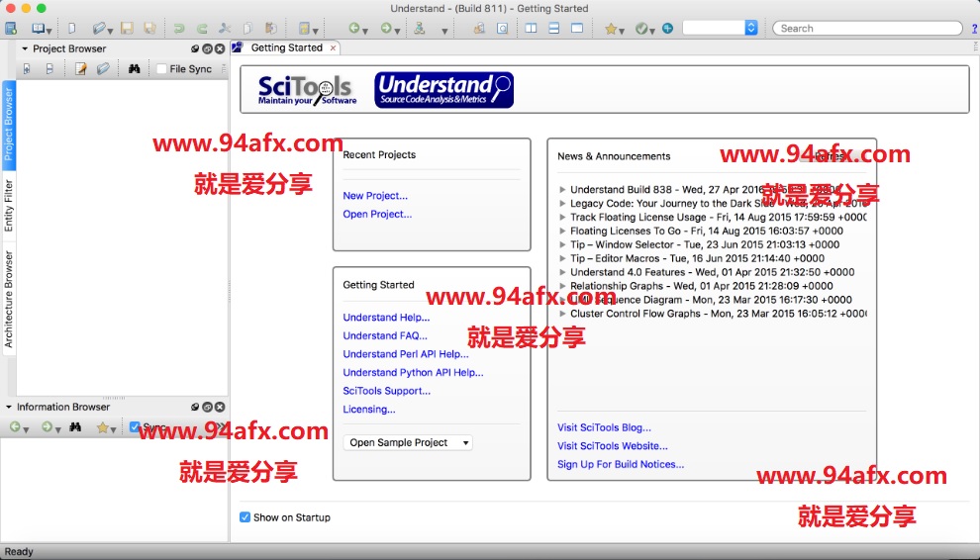Click the Save All toolbar icon
This screenshot has height=560, width=980.
coord(150,28)
